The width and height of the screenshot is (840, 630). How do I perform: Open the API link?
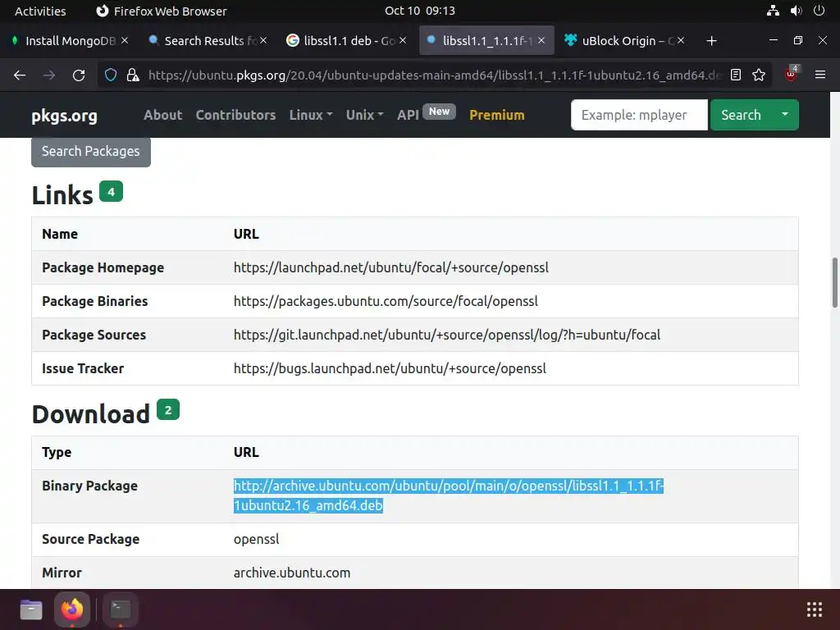point(408,115)
